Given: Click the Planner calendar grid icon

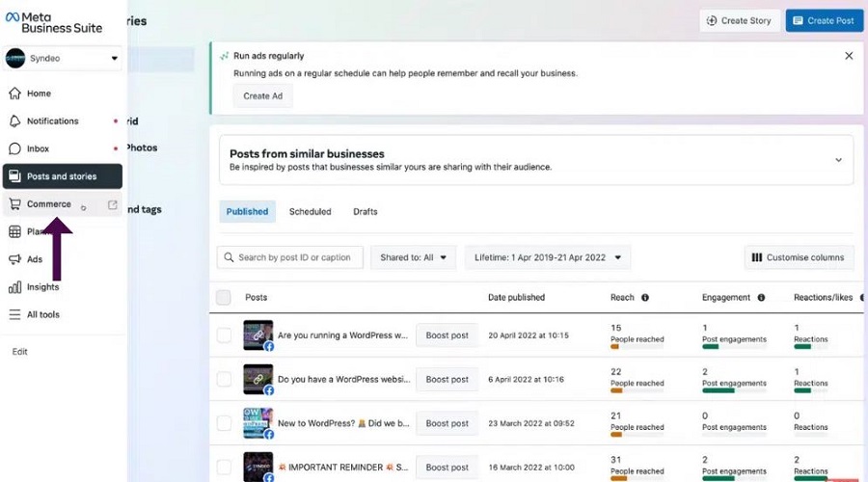Looking at the screenshot, I should (14, 232).
